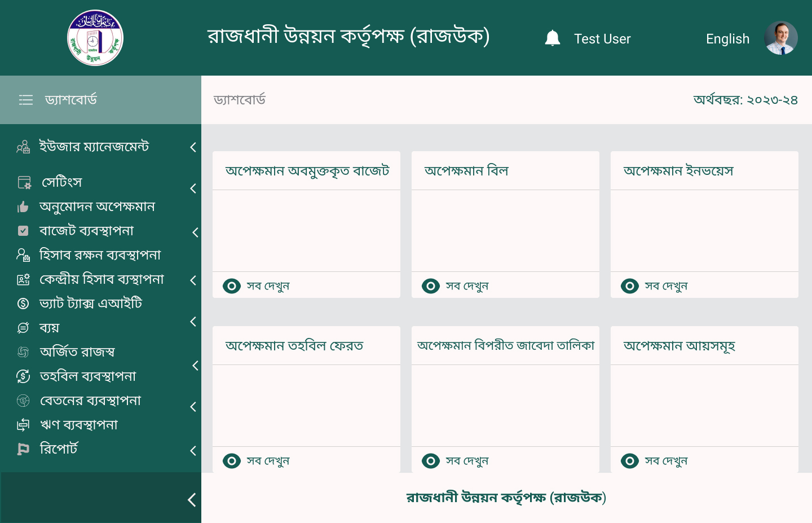Image resolution: width=812 pixels, height=523 pixels.
Task: Click eye icon under অপেক্ষমান আয়সমূহ
Action: point(630,461)
